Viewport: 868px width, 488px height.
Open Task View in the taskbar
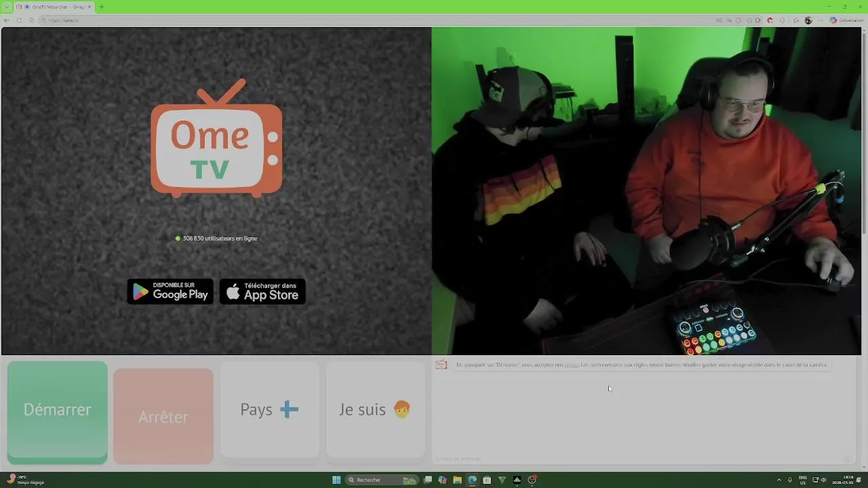click(428, 480)
